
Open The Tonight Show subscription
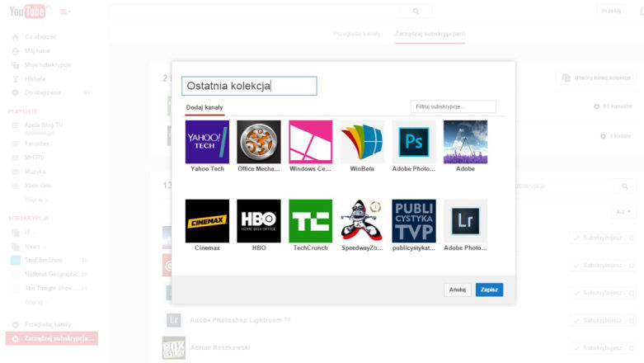click(49, 288)
